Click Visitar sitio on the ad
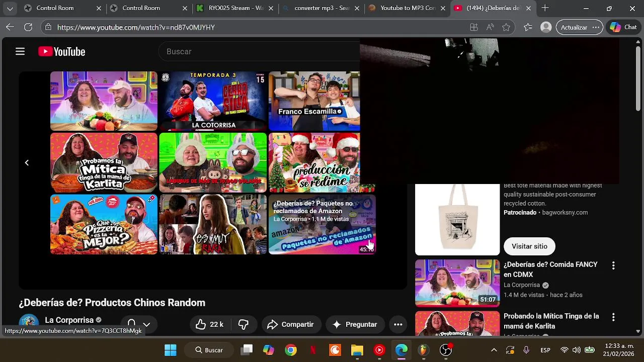The image size is (644, 362). tap(529, 246)
